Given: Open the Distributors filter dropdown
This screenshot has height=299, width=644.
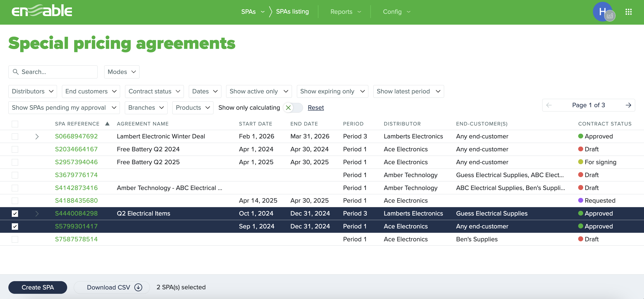Looking at the screenshot, I should [33, 92].
